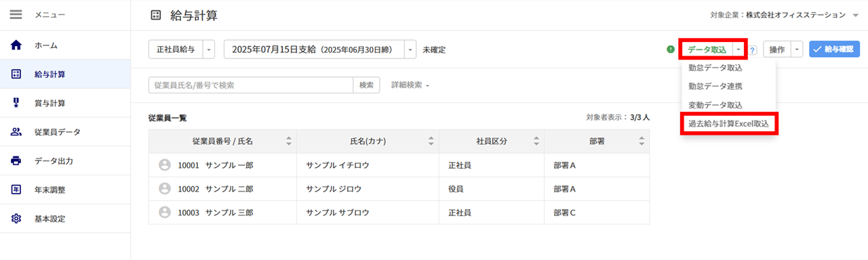The height and width of the screenshot is (260, 868).
Task: Click the year-end adjustment icon
Action: pos(17,190)
